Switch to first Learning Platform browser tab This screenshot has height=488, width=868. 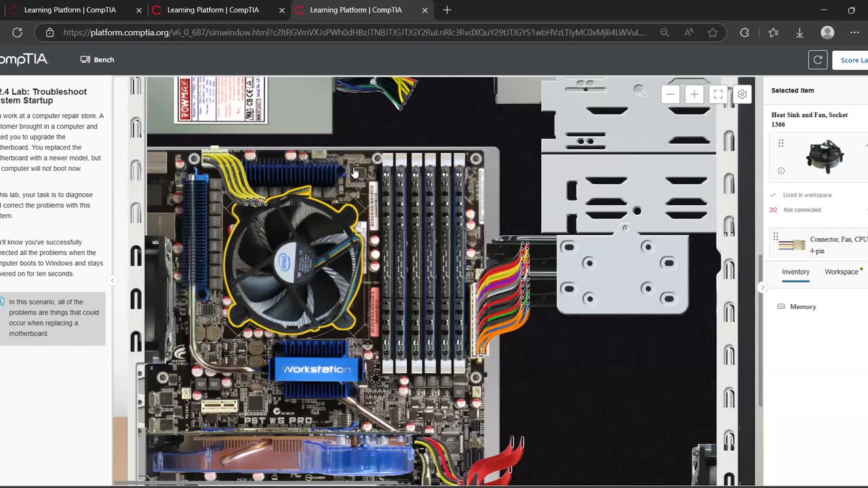(x=70, y=10)
